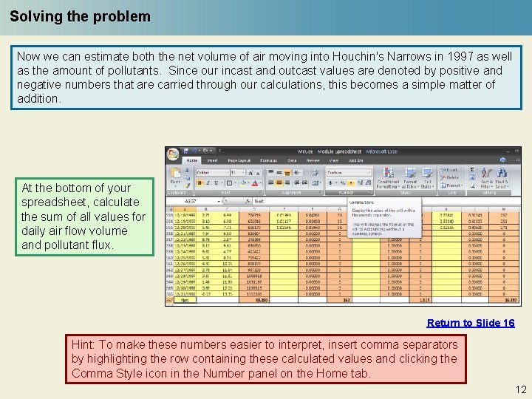Screen dimensions: 532x399
Task: Open the Format as Table menu
Action: point(410,178)
